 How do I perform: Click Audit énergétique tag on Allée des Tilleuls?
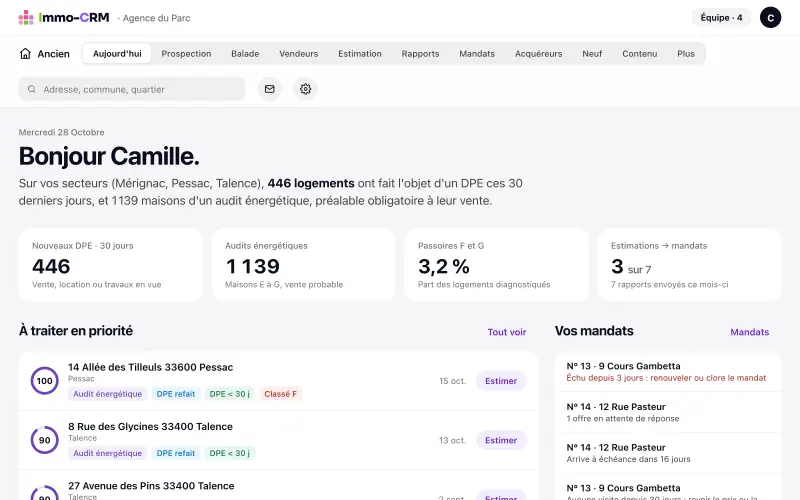click(x=108, y=394)
